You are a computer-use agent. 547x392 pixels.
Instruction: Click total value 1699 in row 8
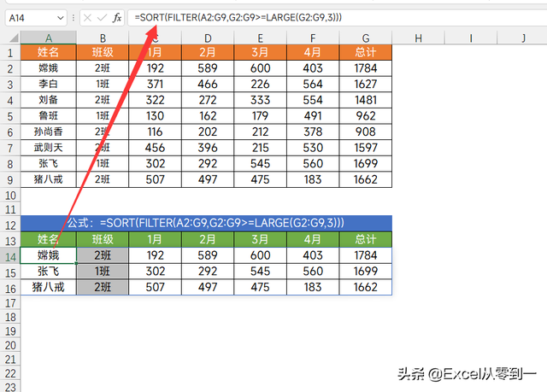pyautogui.click(x=366, y=163)
